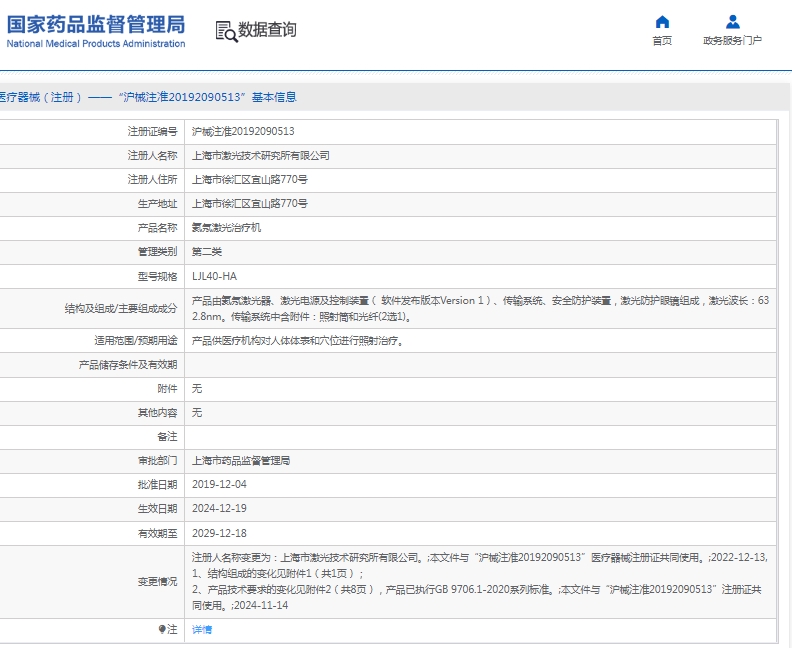
Task: Click the 首页 home icon
Action: tap(662, 22)
